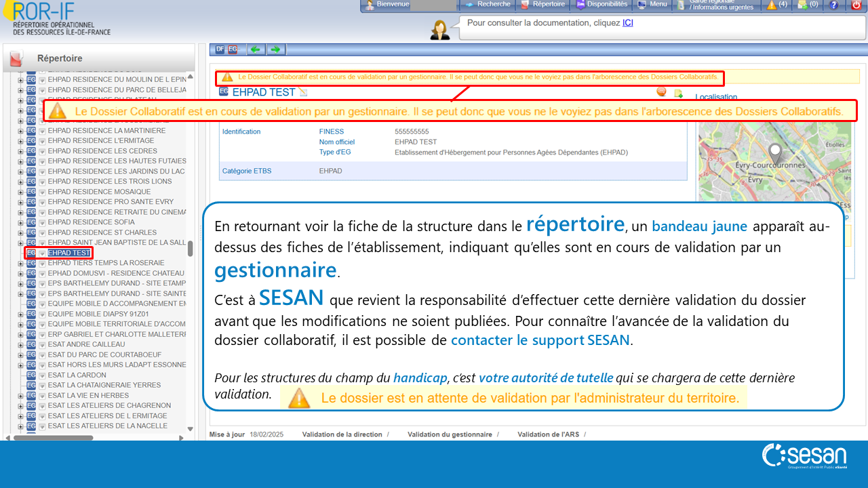Open dropdown arrow for ESAT LA VIE EN HERBES

tap(42, 395)
